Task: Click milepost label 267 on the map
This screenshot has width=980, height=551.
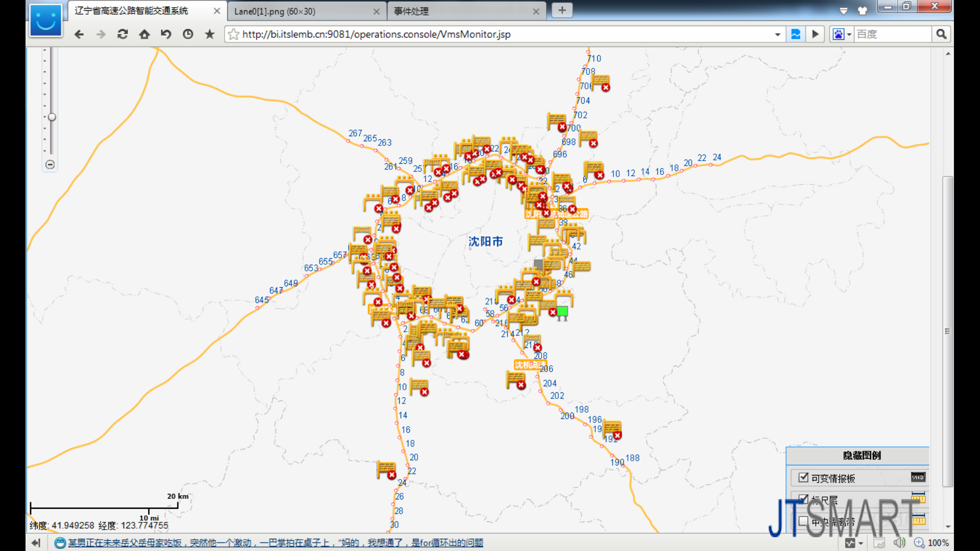Action: 355,133
